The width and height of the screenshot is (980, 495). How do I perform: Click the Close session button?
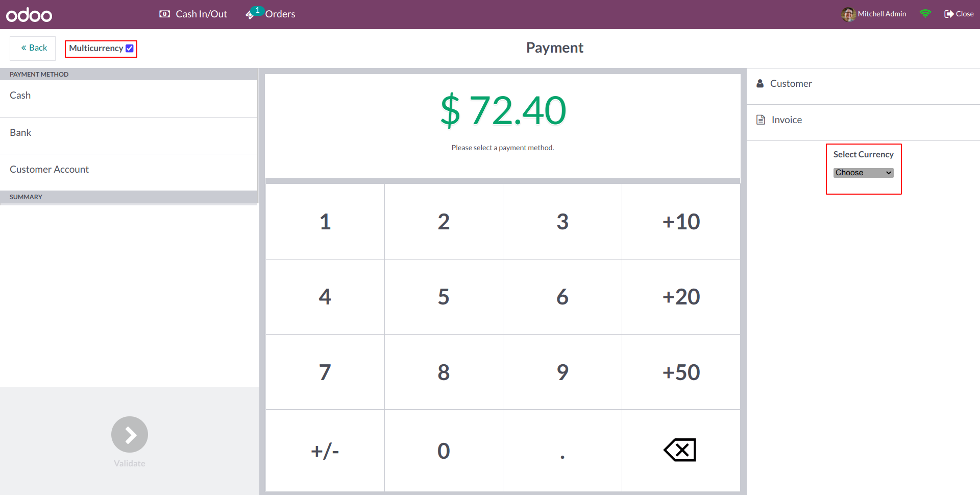(x=959, y=14)
